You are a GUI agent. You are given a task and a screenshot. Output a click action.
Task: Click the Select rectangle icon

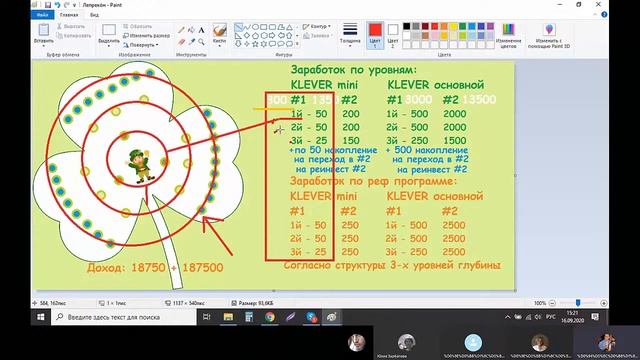(x=109, y=30)
